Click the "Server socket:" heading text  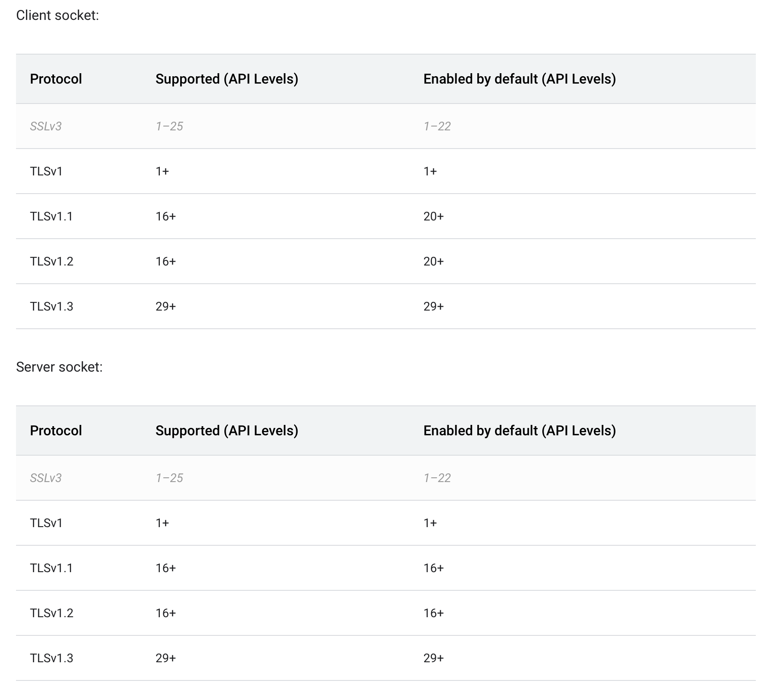[59, 367]
